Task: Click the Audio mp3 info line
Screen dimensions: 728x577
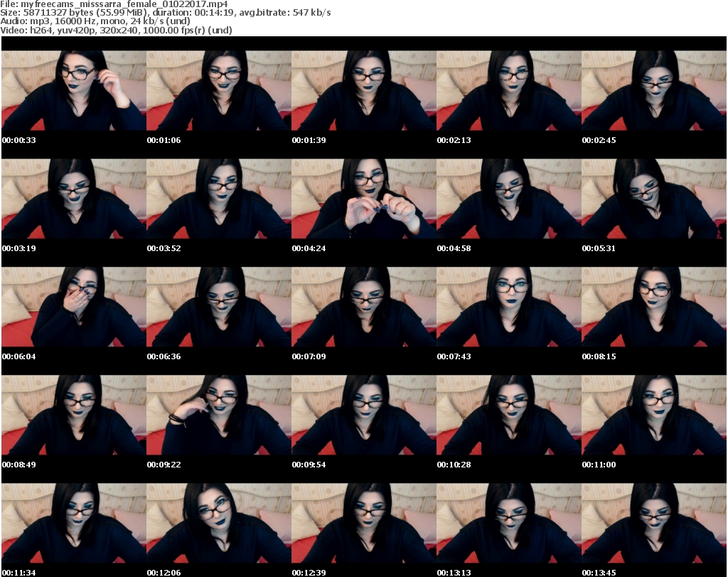Action: (x=95, y=21)
